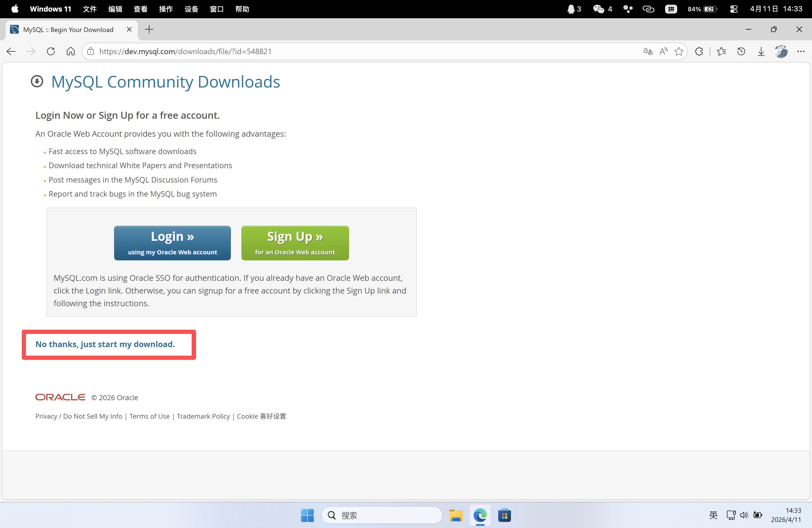Image resolution: width=812 pixels, height=528 pixels.
Task: Open the Terms of Use link
Action: [x=149, y=416]
